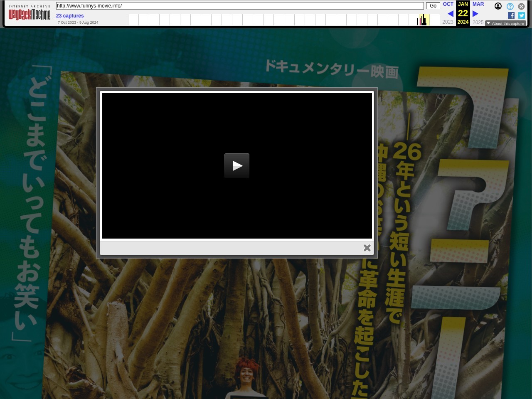Select year 2023 in the timeline
532x399 pixels.
[448, 22]
